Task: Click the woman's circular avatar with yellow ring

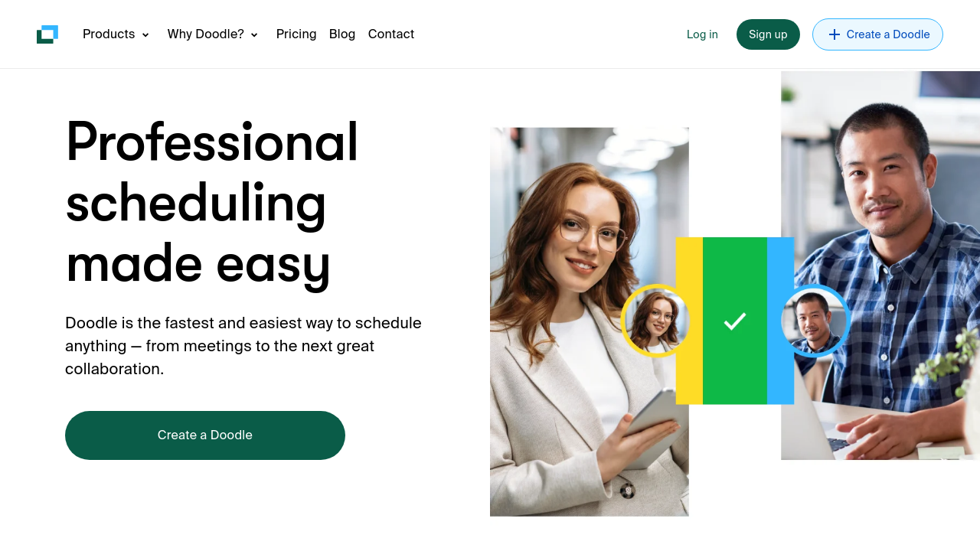Action: tap(656, 321)
